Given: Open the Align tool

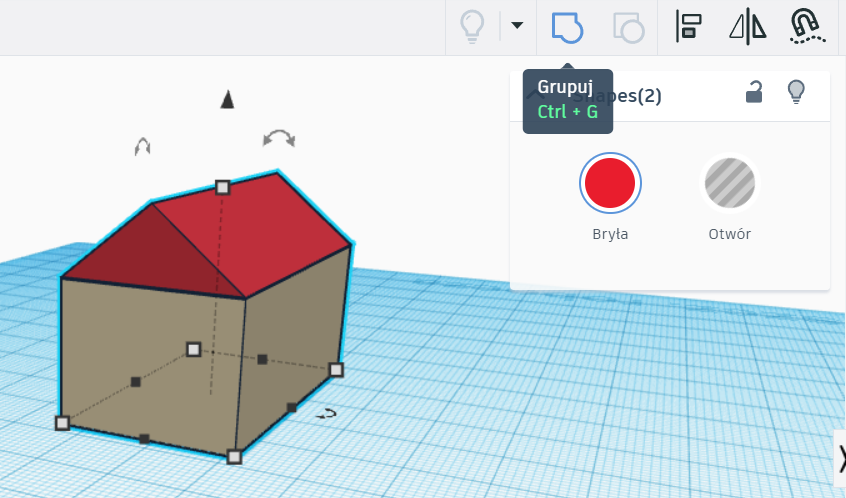Looking at the screenshot, I should (x=689, y=26).
